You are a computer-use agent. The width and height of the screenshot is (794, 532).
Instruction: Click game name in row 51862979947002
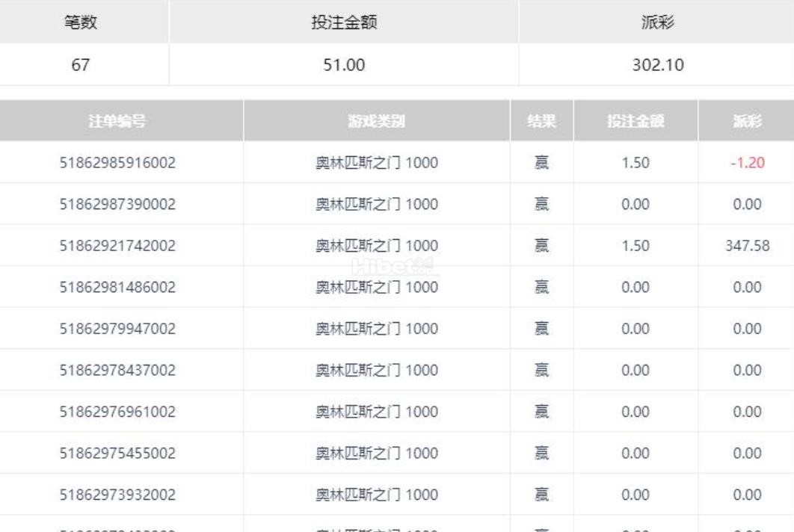pyautogui.click(x=377, y=329)
